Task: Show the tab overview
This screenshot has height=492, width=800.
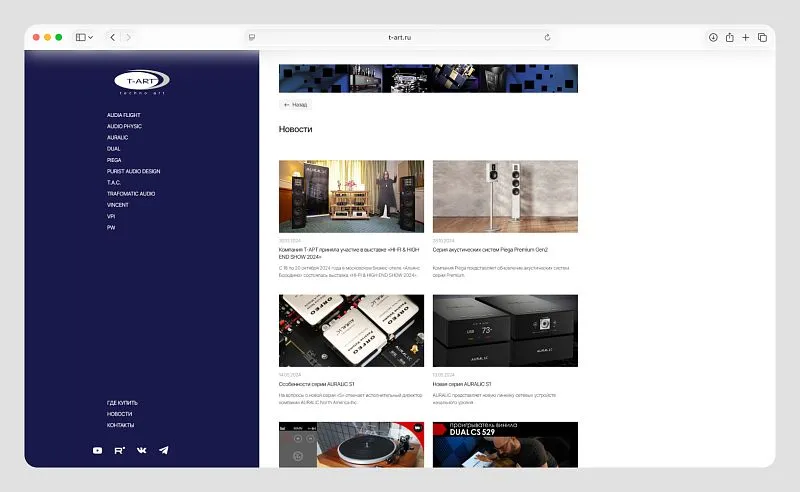Action: 762,37
